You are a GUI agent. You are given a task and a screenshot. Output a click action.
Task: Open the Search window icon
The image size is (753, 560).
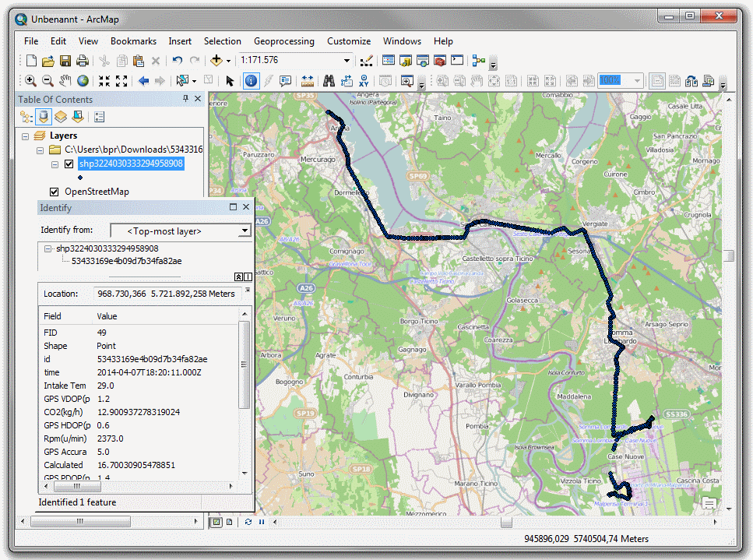coord(423,61)
